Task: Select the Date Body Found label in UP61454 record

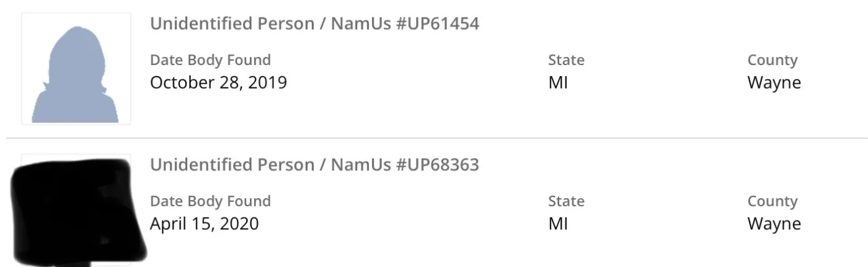Action: [x=210, y=60]
